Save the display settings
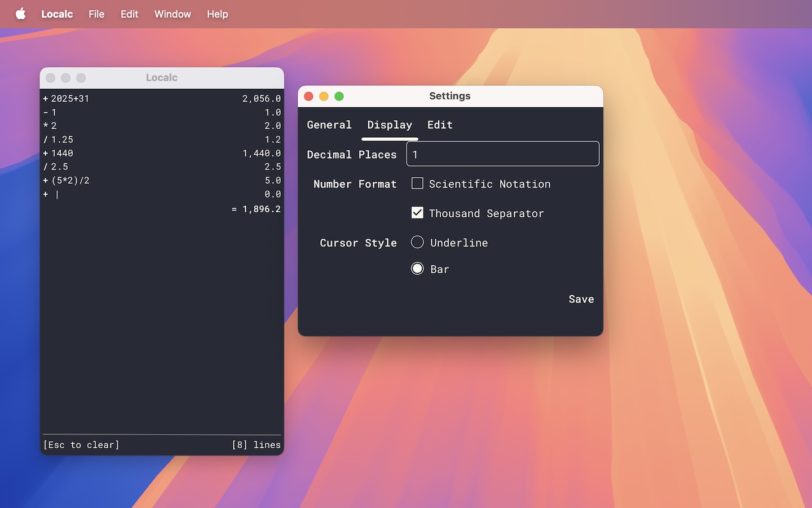Screen dimensions: 812x508 (x=581, y=299)
